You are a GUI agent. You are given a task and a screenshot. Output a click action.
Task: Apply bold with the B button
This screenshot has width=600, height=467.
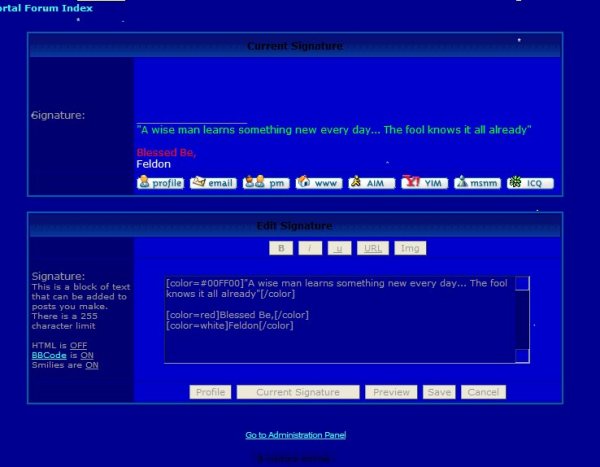[x=282, y=248]
